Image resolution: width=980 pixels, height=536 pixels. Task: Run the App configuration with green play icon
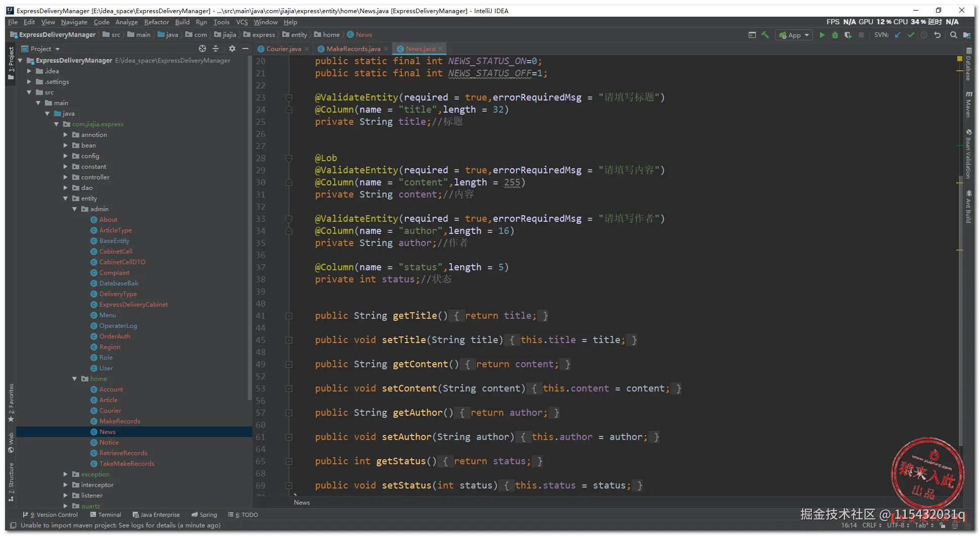822,35
